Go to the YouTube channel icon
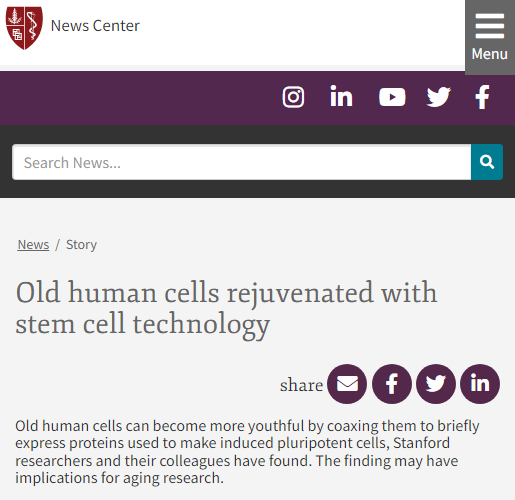This screenshot has width=515, height=500. point(392,97)
